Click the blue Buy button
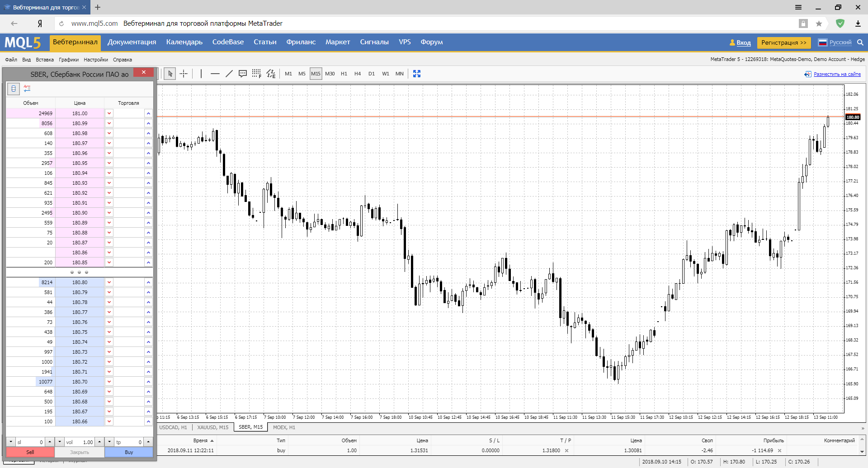Screen dimensions: 868x468 (x=129, y=452)
